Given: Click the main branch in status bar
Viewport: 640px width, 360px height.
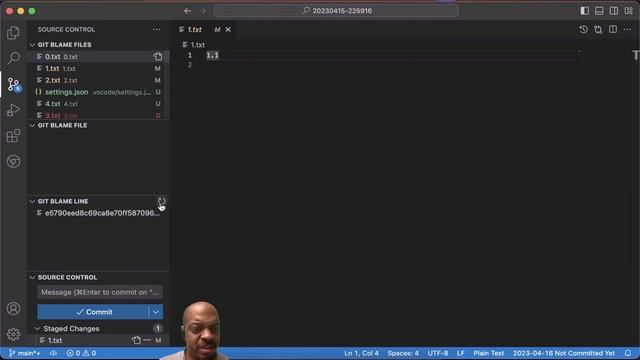Looking at the screenshot, I should (x=24, y=353).
